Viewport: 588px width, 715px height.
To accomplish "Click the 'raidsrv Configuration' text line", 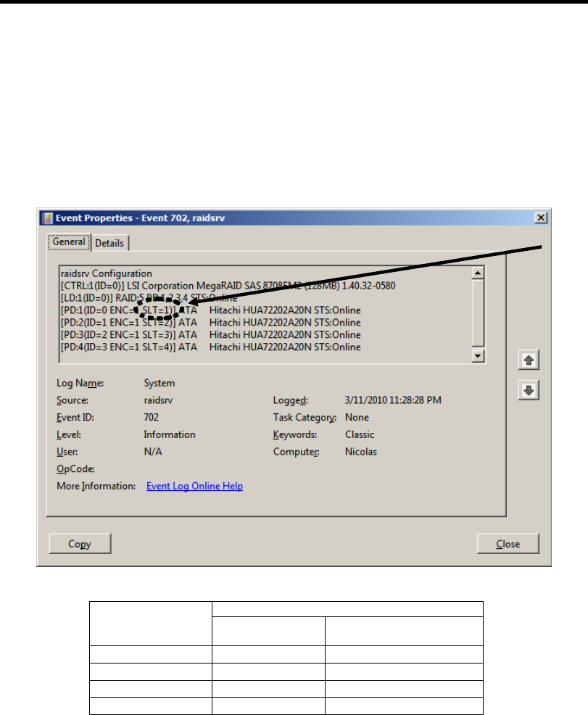I will pos(106,273).
